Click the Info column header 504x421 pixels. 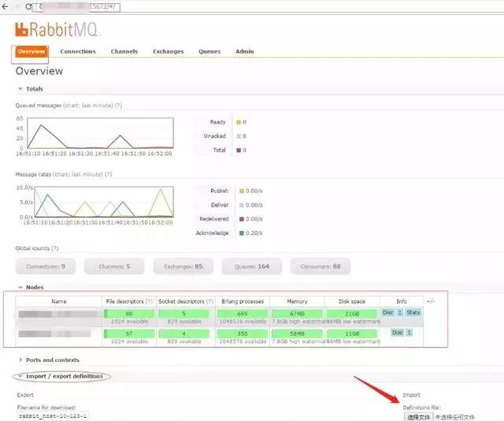(x=402, y=302)
